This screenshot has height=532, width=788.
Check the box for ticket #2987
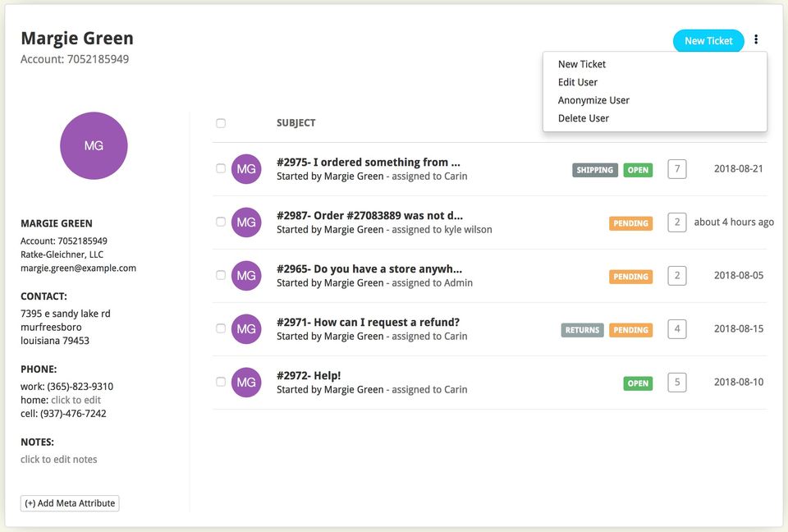221,222
